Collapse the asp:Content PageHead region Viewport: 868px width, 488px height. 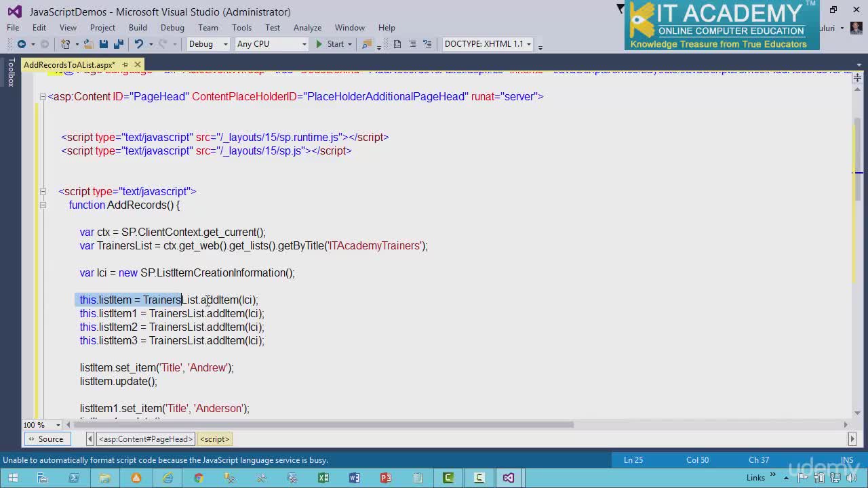(x=42, y=96)
